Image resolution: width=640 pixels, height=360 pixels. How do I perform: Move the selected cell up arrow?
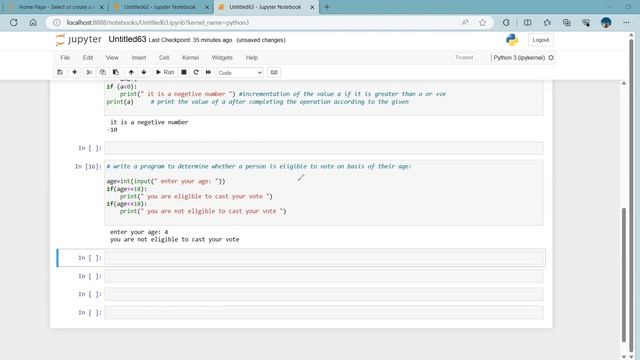click(x=131, y=72)
